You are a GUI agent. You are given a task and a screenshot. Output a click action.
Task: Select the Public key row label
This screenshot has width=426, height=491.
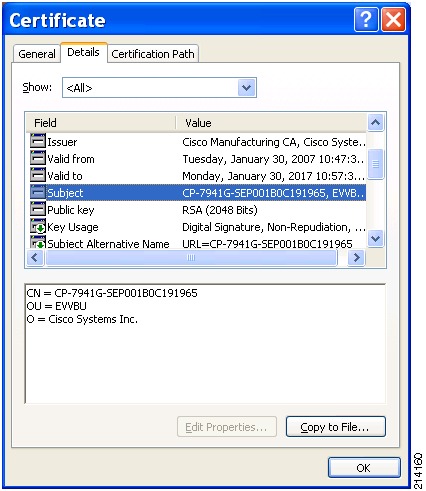[71, 210]
